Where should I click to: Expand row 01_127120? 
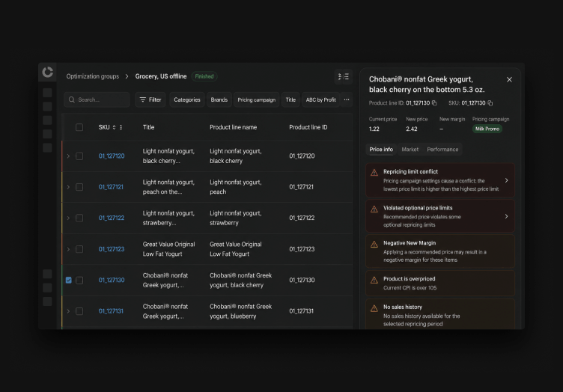pos(68,156)
